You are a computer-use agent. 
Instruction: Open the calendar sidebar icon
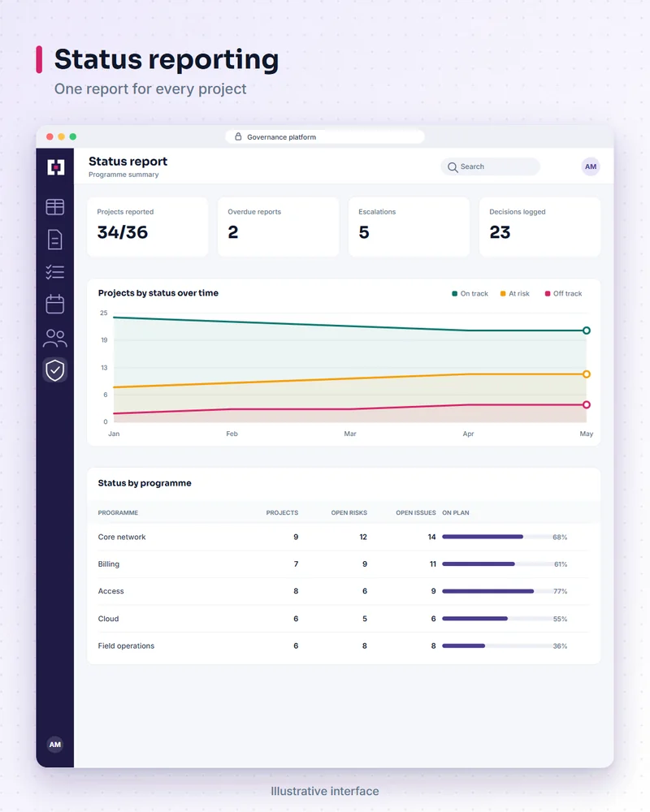(55, 304)
